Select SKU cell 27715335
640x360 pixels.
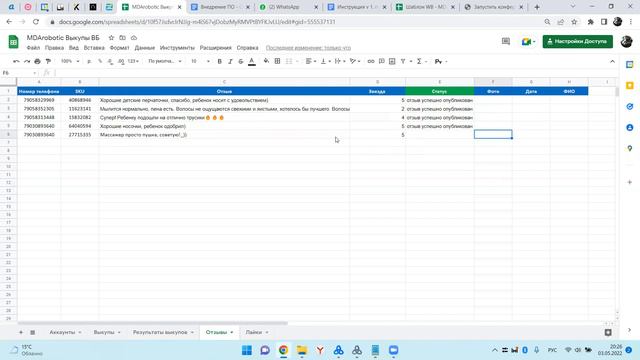[x=80, y=135]
